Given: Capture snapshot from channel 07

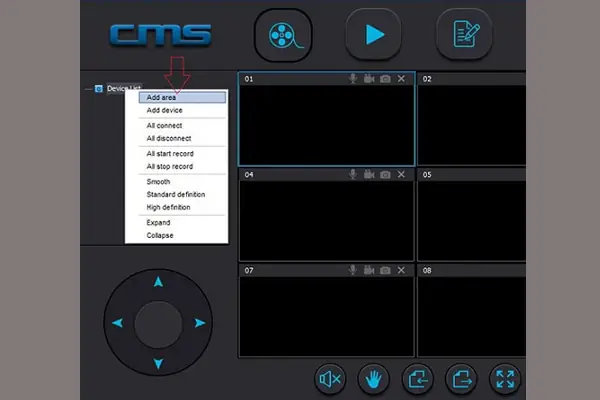Looking at the screenshot, I should tap(385, 270).
